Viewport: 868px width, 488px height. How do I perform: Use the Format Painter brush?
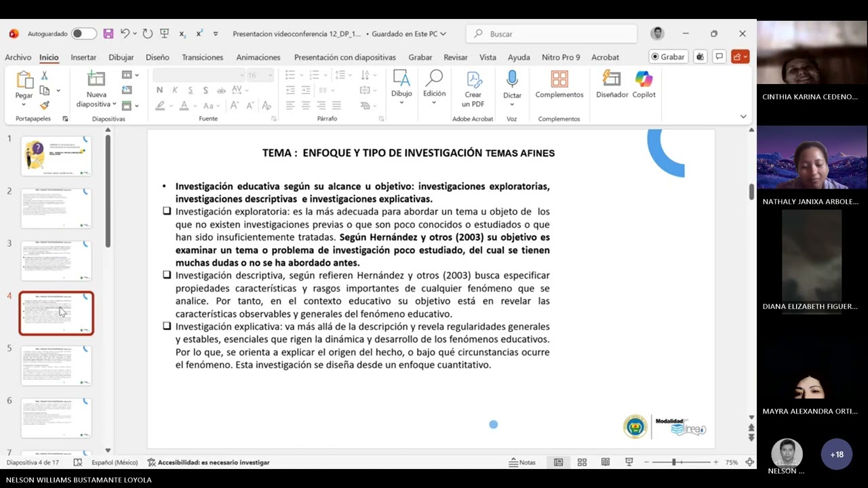tap(44, 105)
